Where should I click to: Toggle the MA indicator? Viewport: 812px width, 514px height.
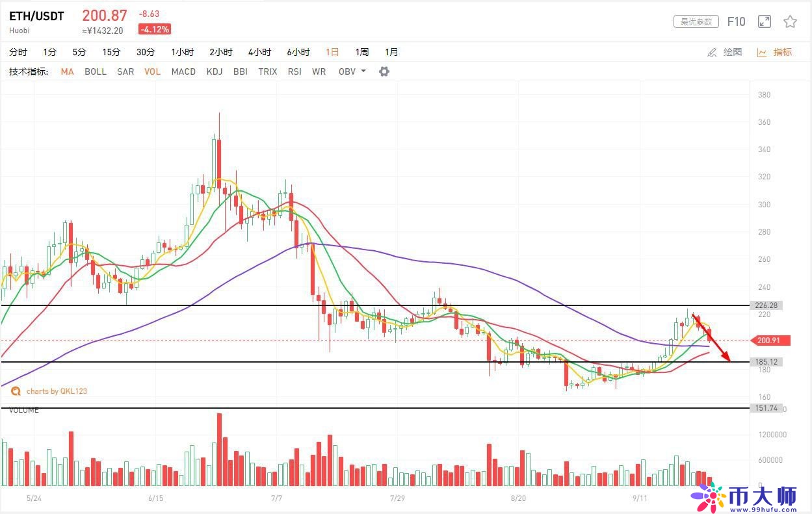(67, 71)
